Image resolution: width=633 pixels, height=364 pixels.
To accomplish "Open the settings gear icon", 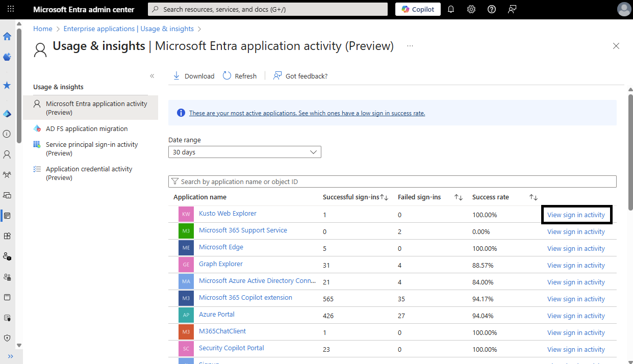I will click(471, 9).
